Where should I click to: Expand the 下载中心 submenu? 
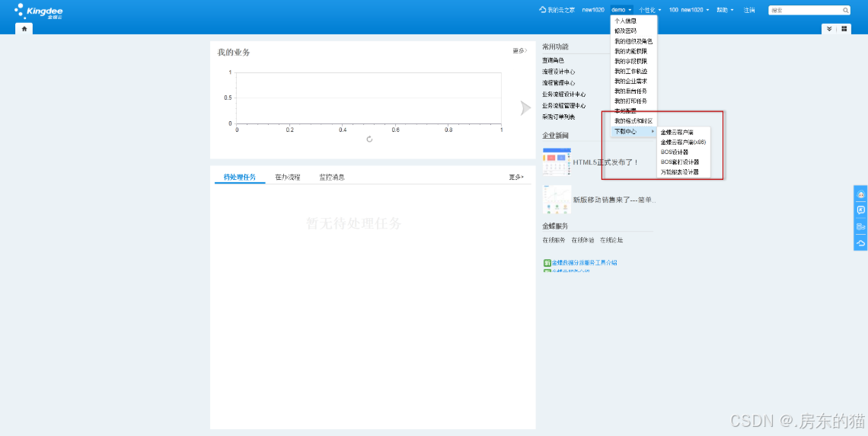tap(633, 131)
